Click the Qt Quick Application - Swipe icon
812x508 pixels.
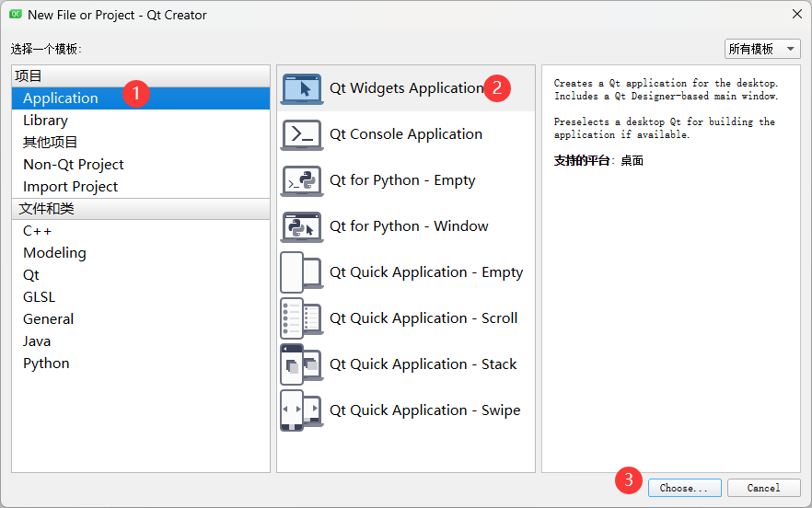click(x=301, y=410)
